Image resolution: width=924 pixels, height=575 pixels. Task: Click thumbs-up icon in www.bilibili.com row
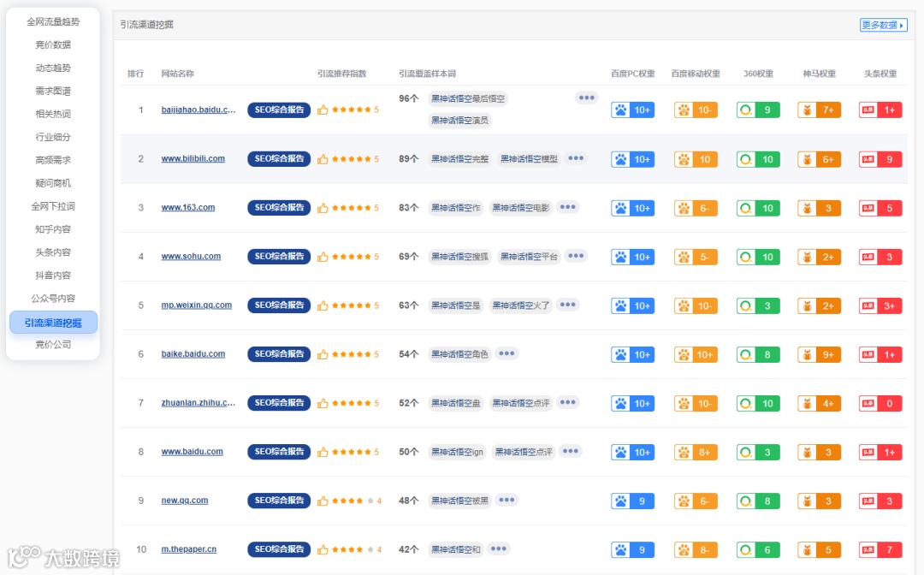coord(323,159)
